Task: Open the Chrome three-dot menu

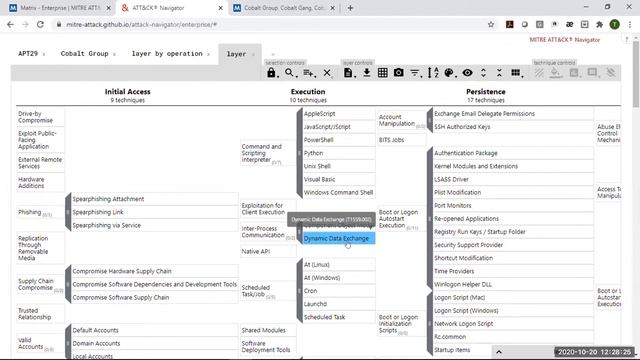Action: 630,24
